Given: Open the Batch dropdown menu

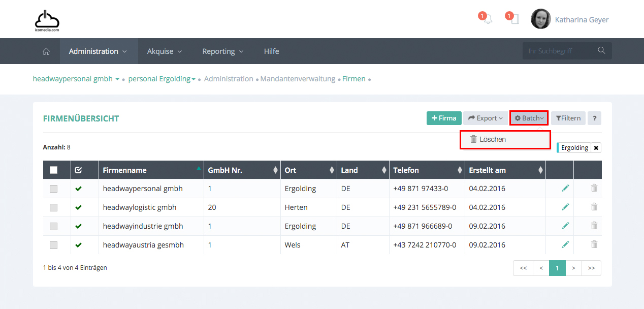Looking at the screenshot, I should pyautogui.click(x=529, y=118).
